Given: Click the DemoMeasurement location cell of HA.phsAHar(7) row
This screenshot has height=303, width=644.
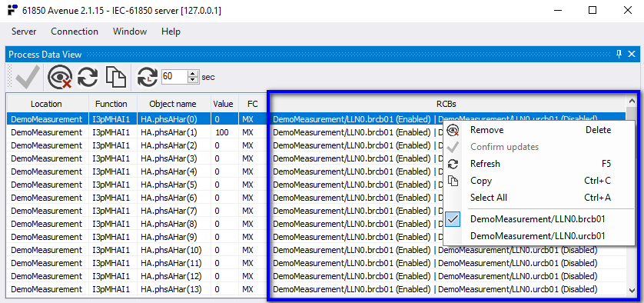Looking at the screenshot, I should (x=47, y=211).
